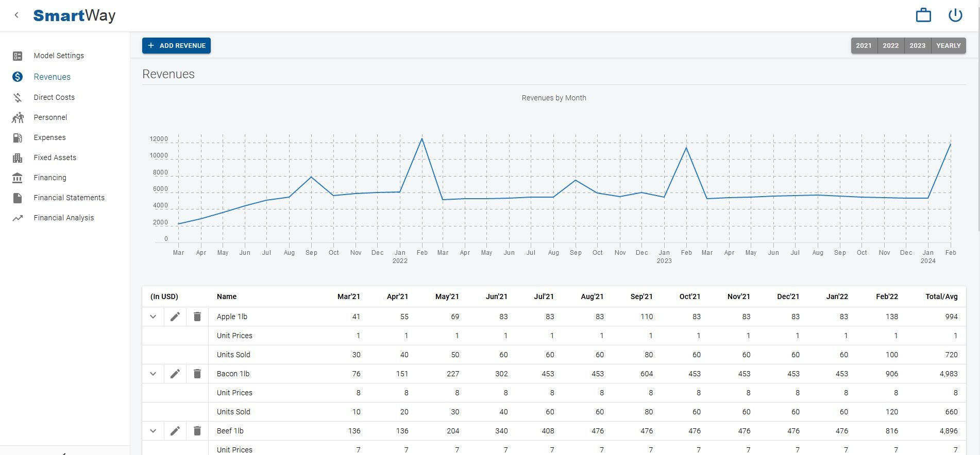The image size is (980, 455).
Task: Collapse the Beef 1lb row details
Action: coord(153,431)
